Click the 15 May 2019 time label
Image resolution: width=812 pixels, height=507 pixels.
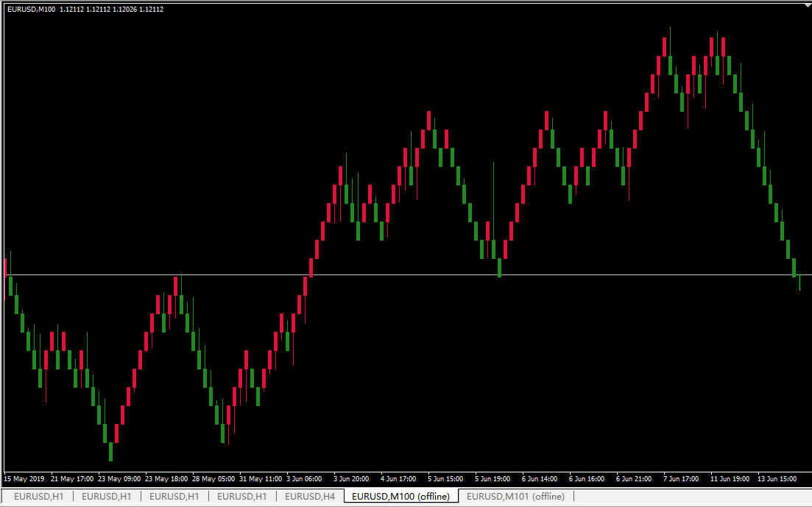(24, 478)
